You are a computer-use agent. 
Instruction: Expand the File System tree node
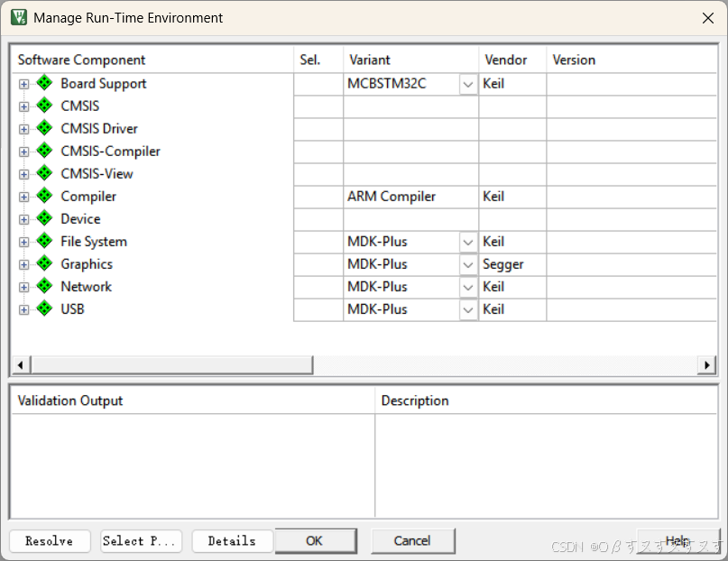23,241
